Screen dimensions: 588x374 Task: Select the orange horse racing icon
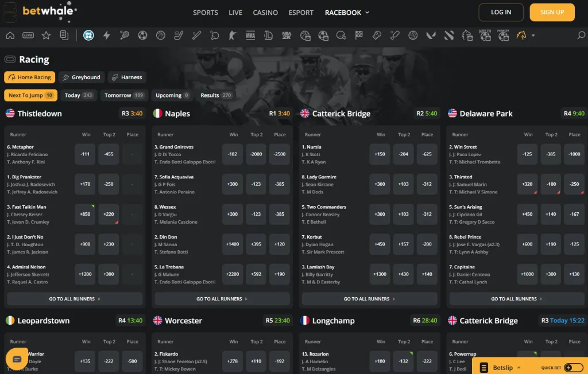pos(521,35)
